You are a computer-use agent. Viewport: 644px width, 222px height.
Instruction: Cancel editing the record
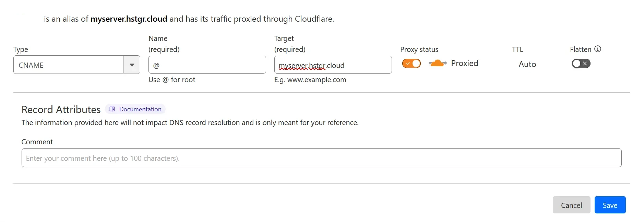(x=571, y=204)
